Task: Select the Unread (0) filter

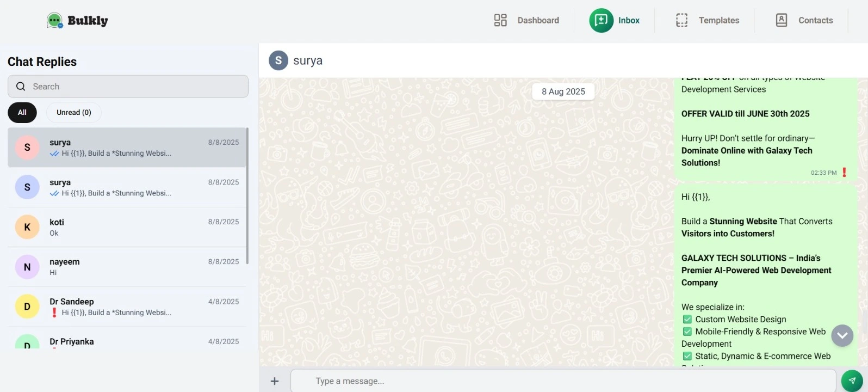Action: pyautogui.click(x=74, y=113)
